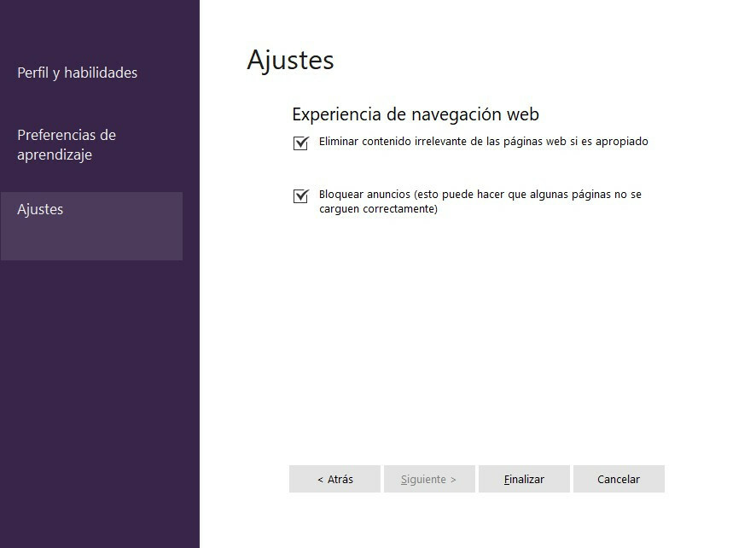Image resolution: width=756 pixels, height=548 pixels.
Task: Disable the Bloquear anuncios checkbox
Action: coord(300,196)
